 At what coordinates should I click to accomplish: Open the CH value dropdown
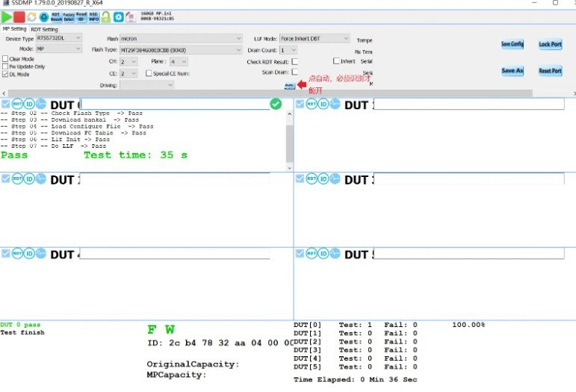coord(128,62)
